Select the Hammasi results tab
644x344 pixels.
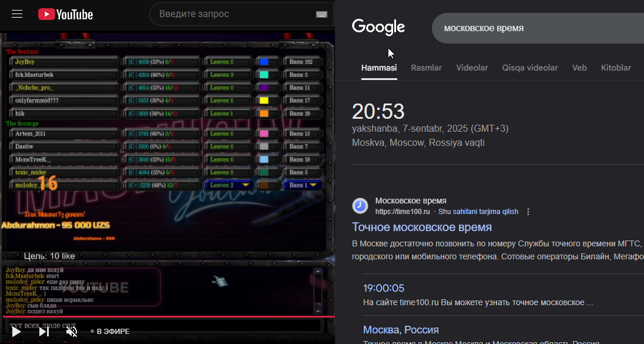tap(379, 68)
